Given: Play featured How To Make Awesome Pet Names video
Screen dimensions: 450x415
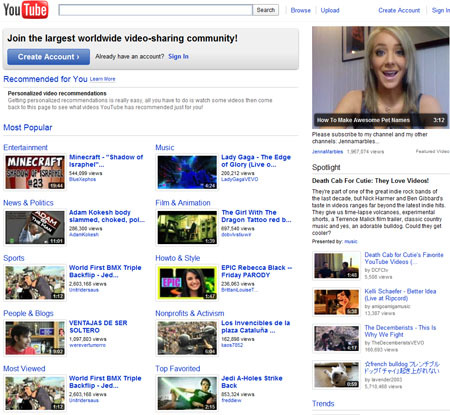Looking at the screenshot, I should click(380, 77).
